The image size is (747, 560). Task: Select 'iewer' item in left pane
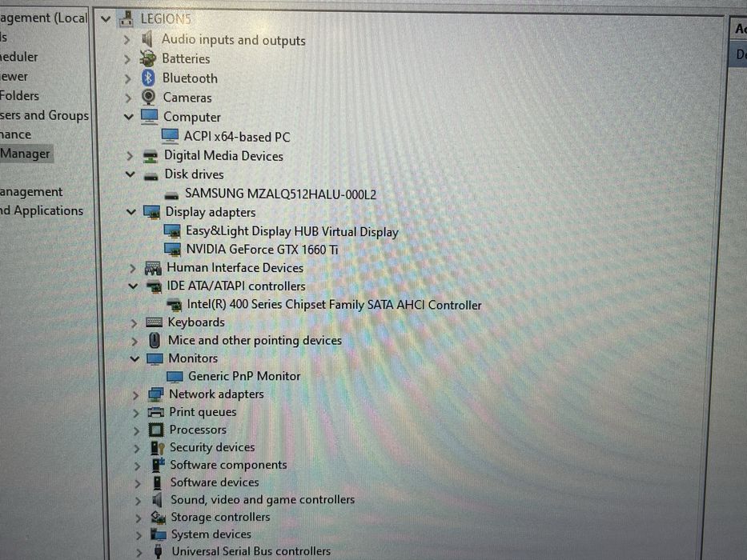point(14,76)
